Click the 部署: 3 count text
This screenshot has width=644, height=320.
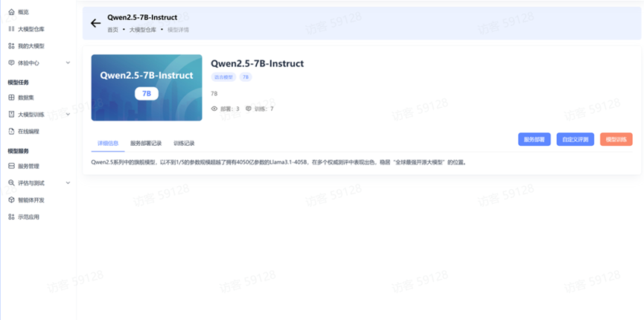click(x=230, y=109)
